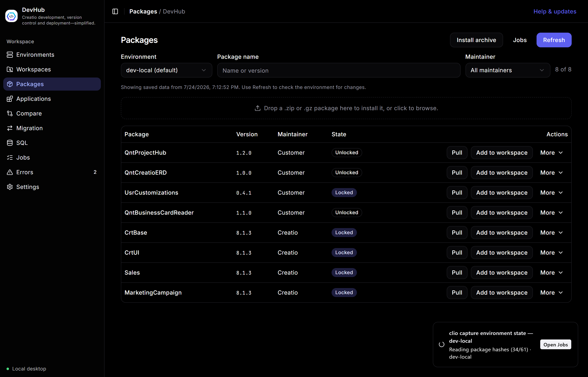588x377 pixels.
Task: Expand More menu for QntBusinessCardReader
Action: coord(551,213)
